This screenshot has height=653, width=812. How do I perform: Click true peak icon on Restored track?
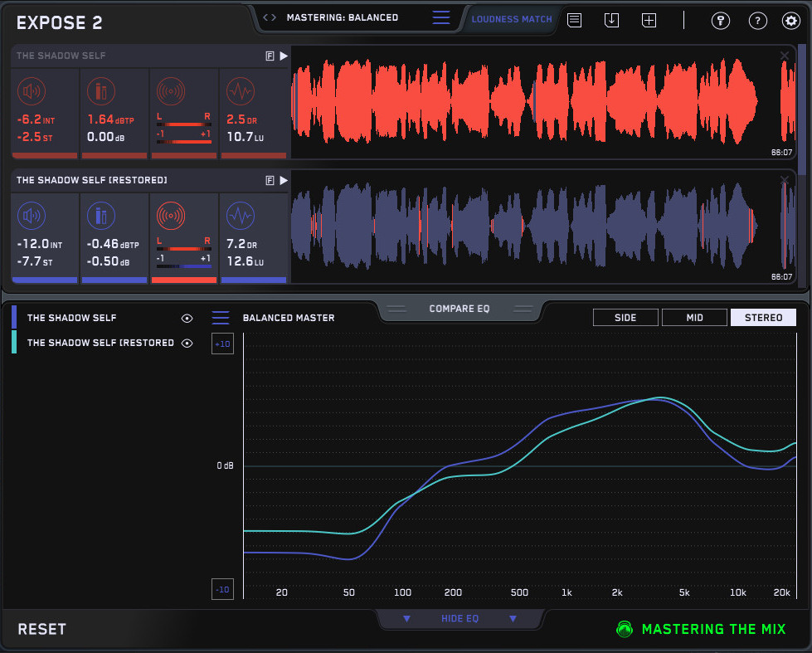(101, 216)
